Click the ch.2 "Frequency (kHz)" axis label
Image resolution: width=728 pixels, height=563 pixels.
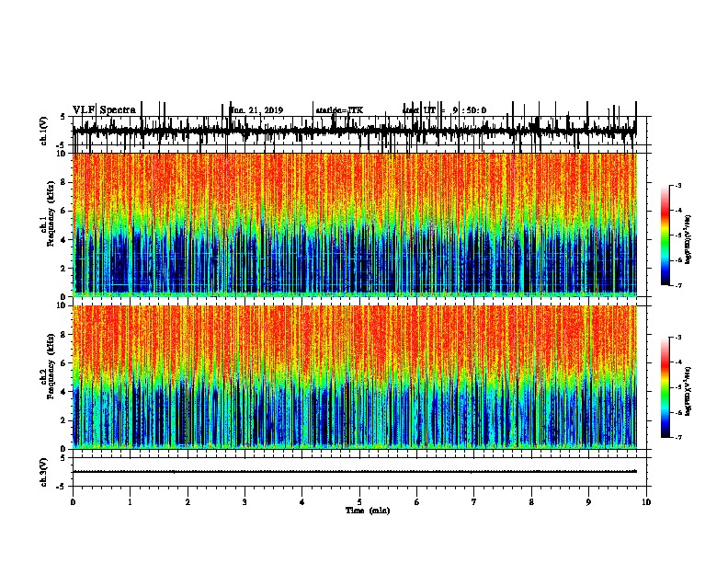[51, 366]
